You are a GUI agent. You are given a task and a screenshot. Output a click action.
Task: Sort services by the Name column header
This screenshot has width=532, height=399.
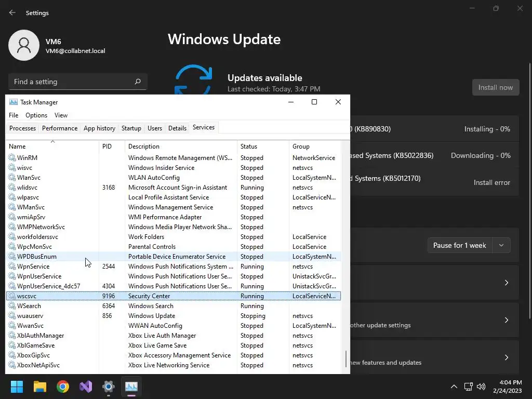[52, 146]
